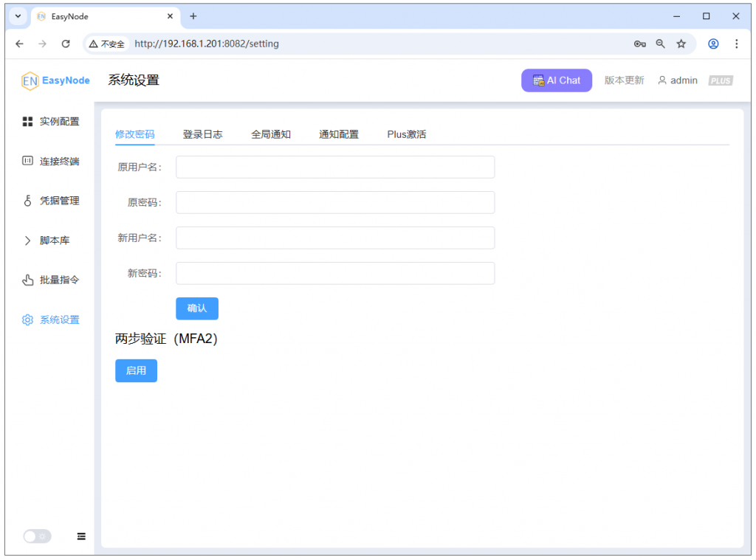Click inside the 原用户名 input field
The width and height of the screenshot is (756, 560).
[334, 167]
